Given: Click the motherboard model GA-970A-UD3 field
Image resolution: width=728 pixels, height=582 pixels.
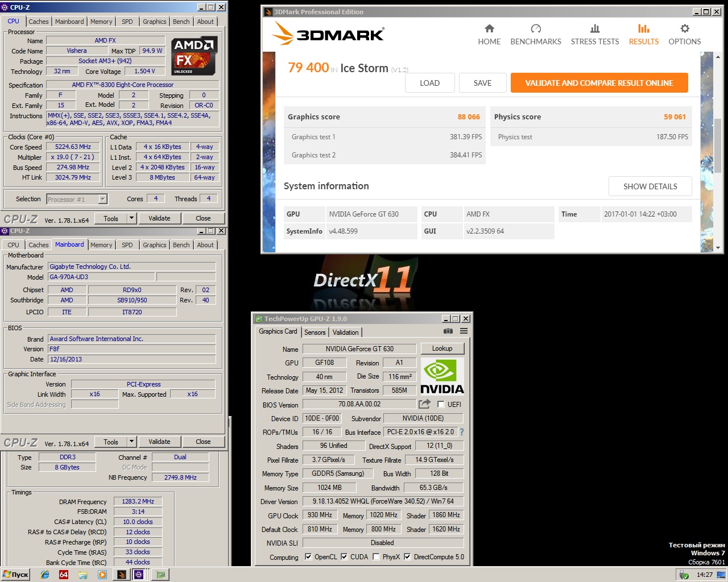Looking at the screenshot, I should [100, 277].
